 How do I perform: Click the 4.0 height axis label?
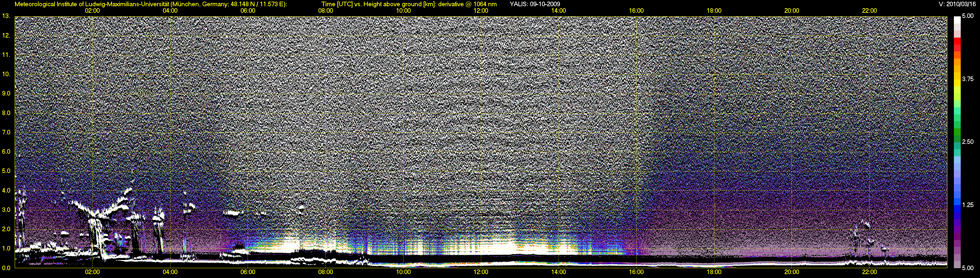click(x=6, y=190)
